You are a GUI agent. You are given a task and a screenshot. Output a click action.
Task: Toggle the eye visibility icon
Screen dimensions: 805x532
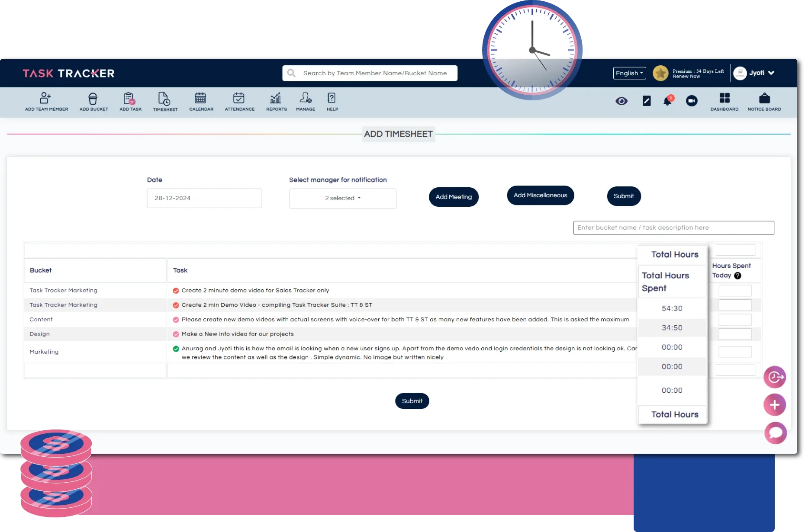[x=621, y=101]
